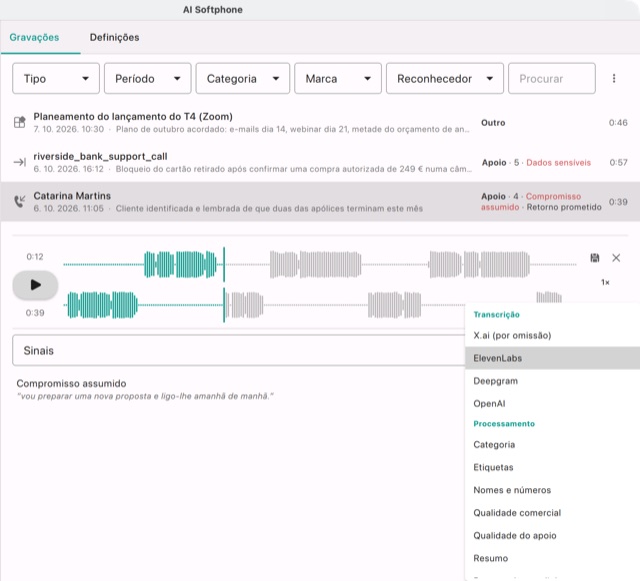Screen dimensions: 640x581
Task: Click the imported file arrow icon
Action: [20, 163]
